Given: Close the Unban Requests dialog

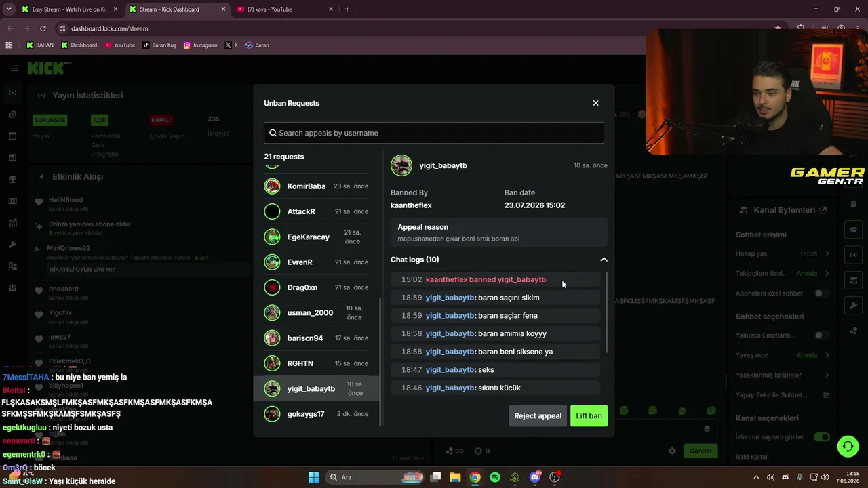Looking at the screenshot, I should (x=595, y=103).
